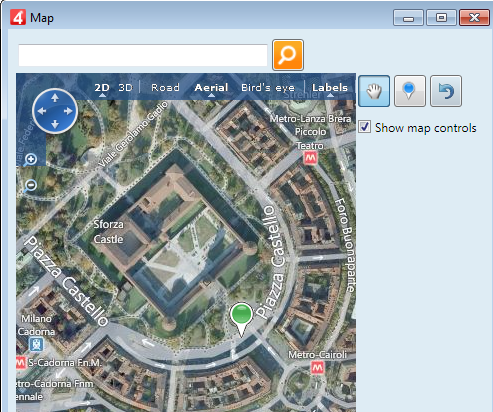Screen dimensions: 493x412
Task: Pan the map left with compass arrow
Action: tap(42, 111)
